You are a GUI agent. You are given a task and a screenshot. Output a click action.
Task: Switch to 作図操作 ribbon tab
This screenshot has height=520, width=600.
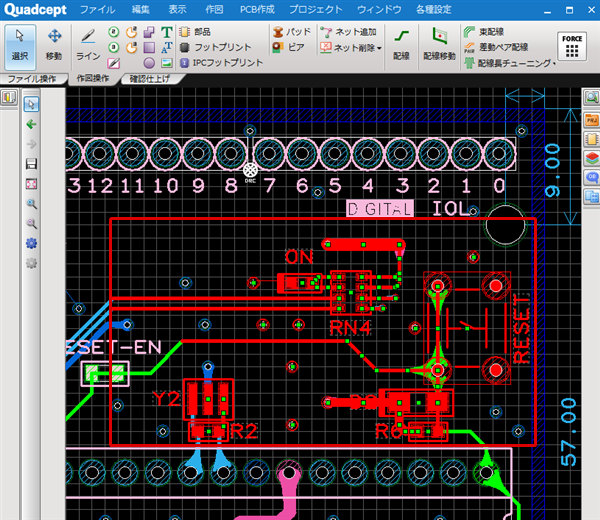tap(93, 78)
